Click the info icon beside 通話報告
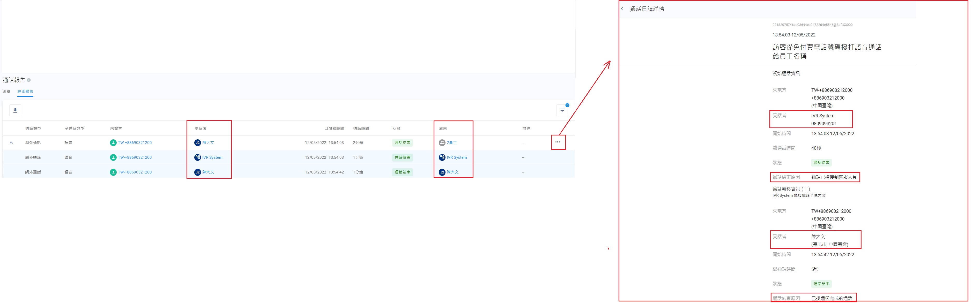 29,80
